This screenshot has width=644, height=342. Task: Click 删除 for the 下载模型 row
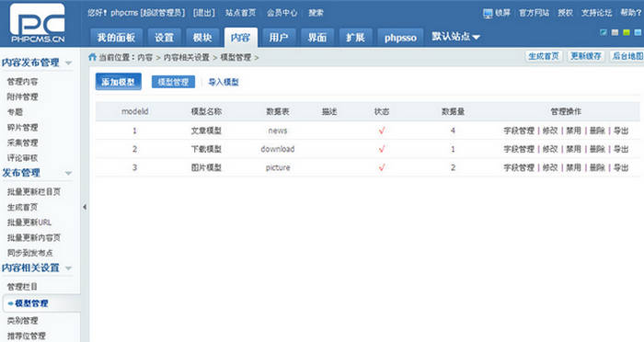coord(598,149)
